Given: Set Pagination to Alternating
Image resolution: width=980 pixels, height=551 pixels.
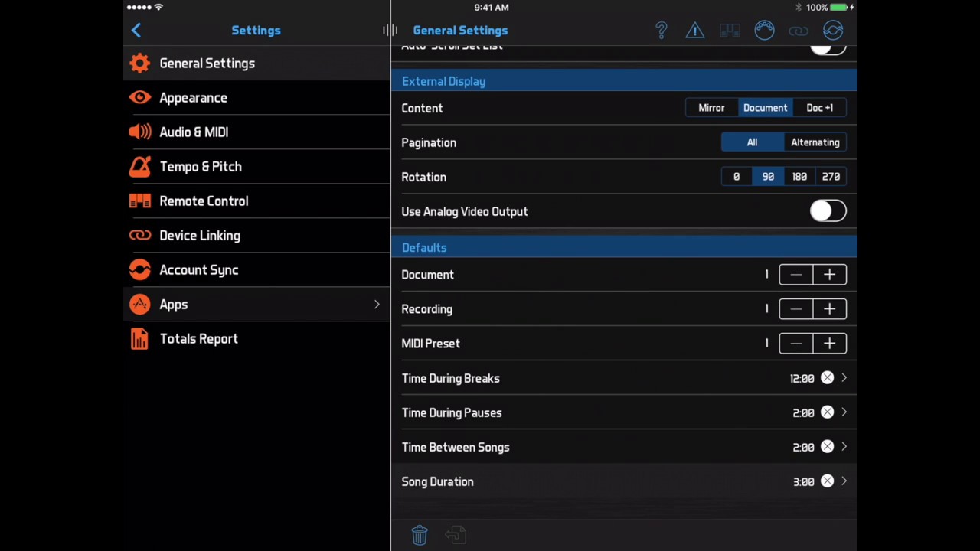Looking at the screenshot, I should pos(815,142).
